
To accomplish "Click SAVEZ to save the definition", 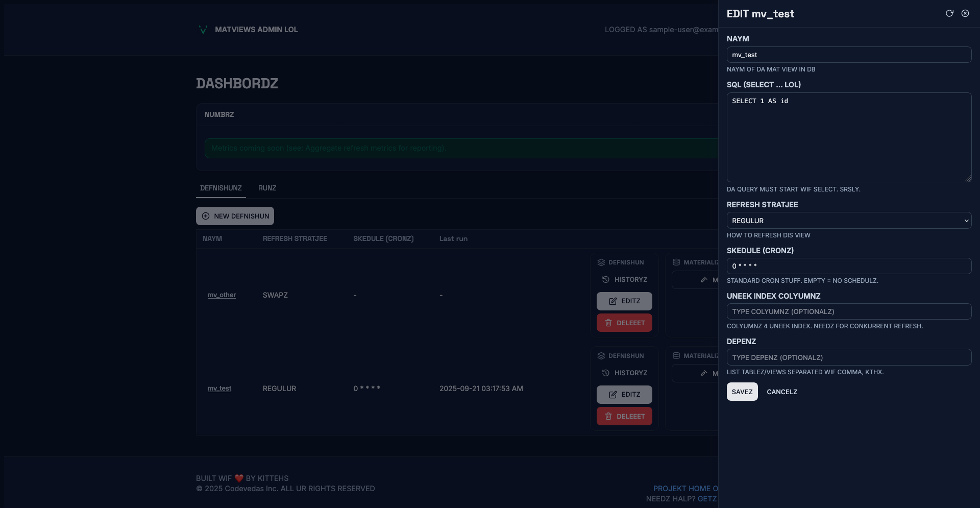I will coord(742,392).
